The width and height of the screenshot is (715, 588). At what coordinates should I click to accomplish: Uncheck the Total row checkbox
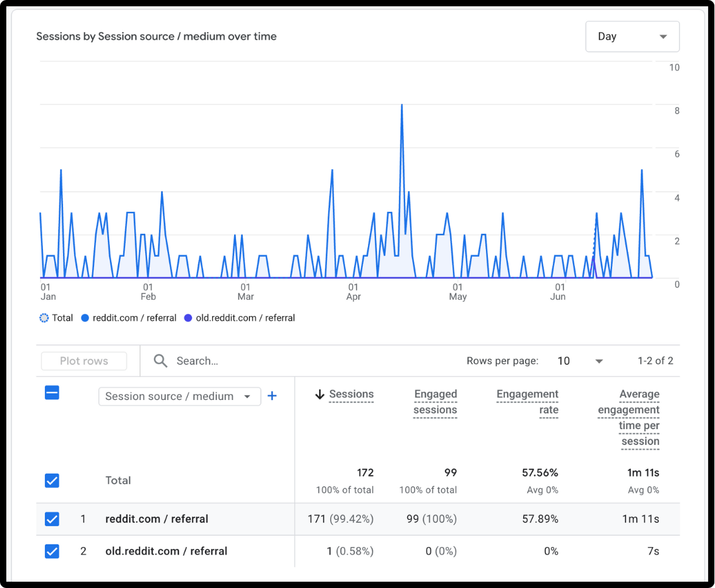coord(52,481)
